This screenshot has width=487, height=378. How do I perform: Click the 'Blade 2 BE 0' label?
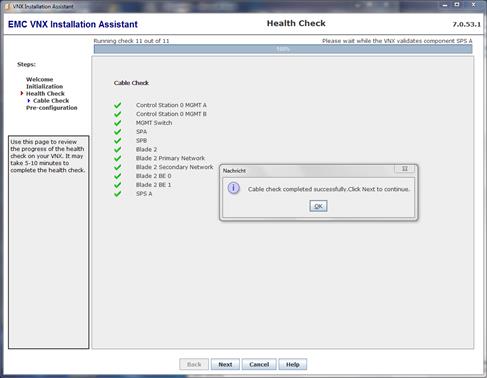(153, 176)
